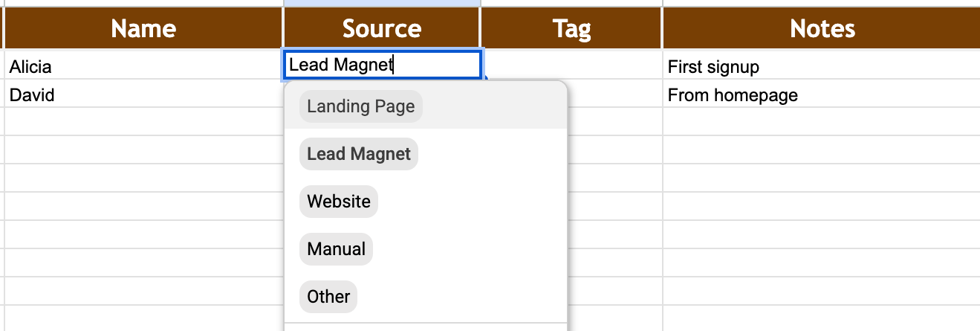Image resolution: width=980 pixels, height=331 pixels.
Task: Pick the Website option from the list
Action: click(x=339, y=202)
